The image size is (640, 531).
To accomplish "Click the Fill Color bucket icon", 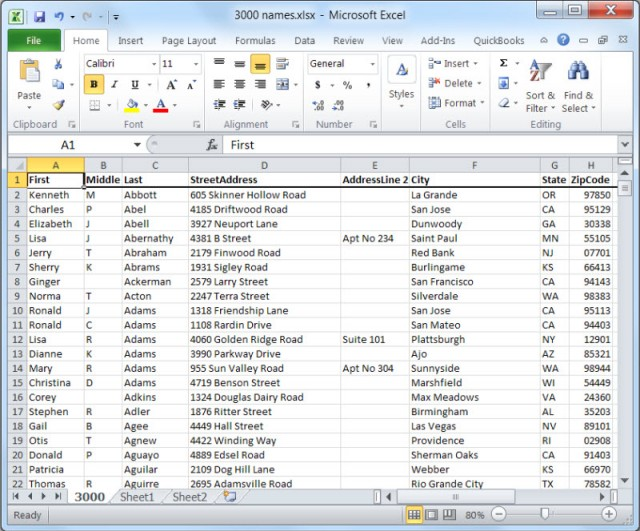I will [x=132, y=105].
